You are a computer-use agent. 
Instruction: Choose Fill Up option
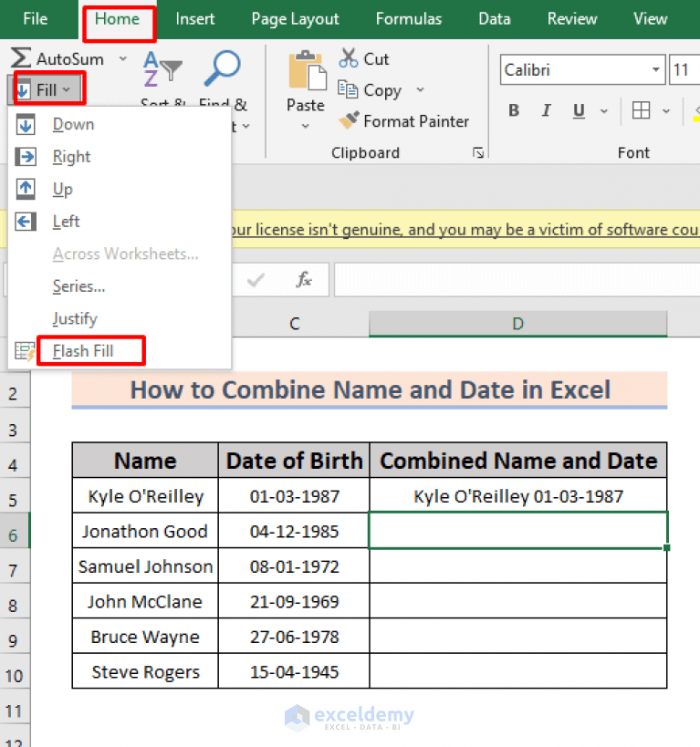click(120, 189)
